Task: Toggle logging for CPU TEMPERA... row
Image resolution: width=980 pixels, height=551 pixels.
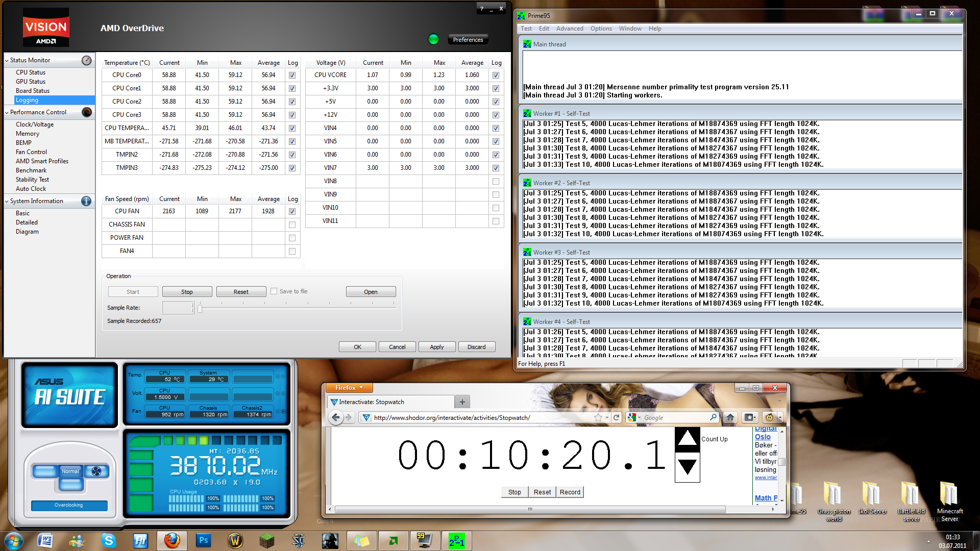Action: tap(292, 128)
